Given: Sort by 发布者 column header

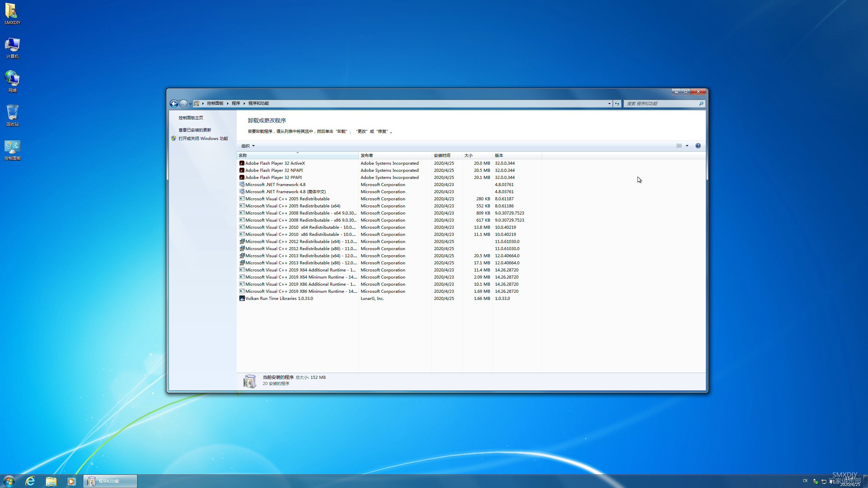Looking at the screenshot, I should point(395,156).
